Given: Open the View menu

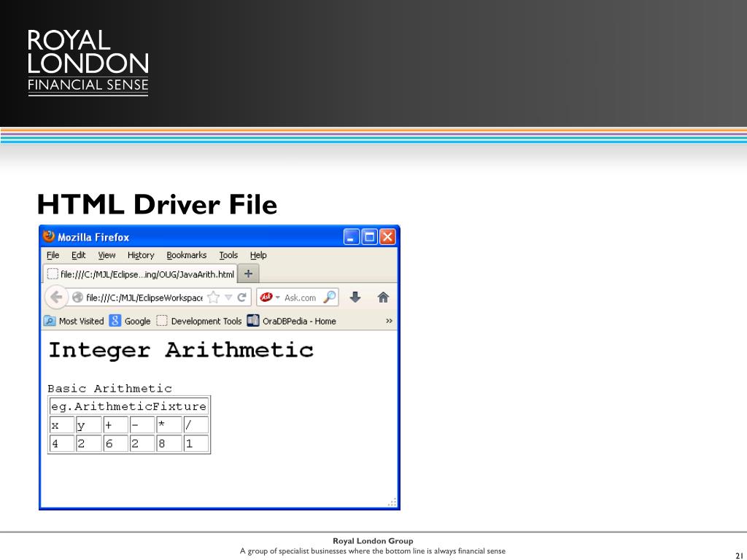Looking at the screenshot, I should 107,255.
